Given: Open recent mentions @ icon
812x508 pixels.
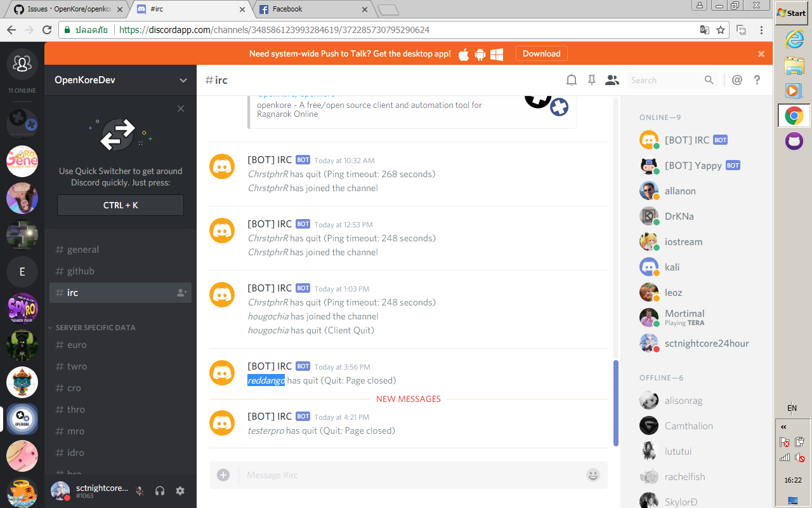Looking at the screenshot, I should coord(737,80).
